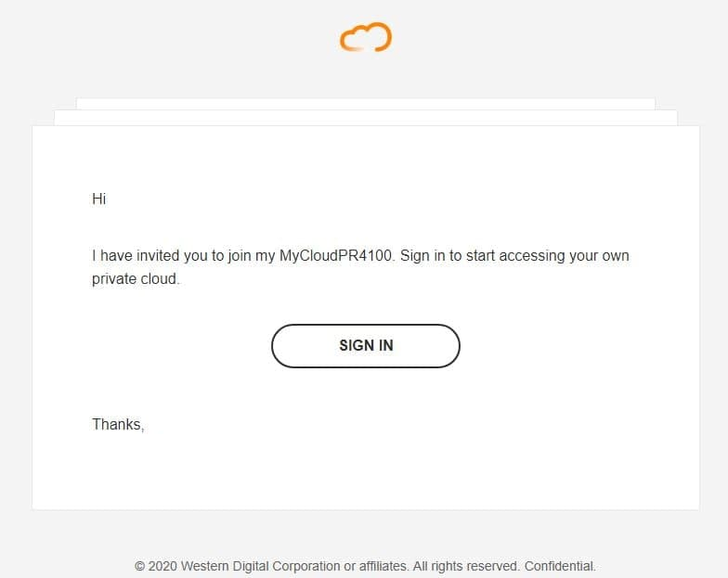
Task: Select the MyCloudPR4100 device name text
Action: click(336, 256)
